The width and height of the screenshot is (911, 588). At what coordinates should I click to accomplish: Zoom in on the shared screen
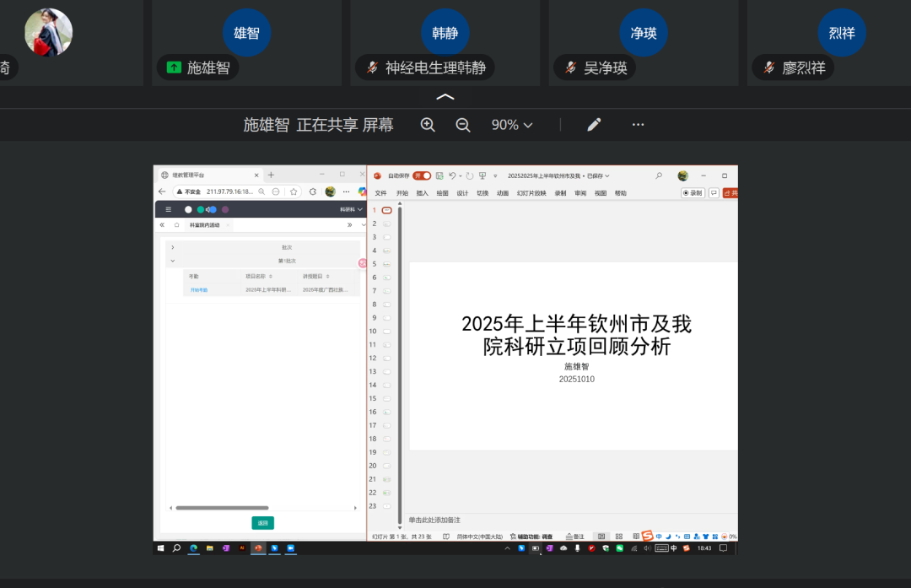(428, 125)
